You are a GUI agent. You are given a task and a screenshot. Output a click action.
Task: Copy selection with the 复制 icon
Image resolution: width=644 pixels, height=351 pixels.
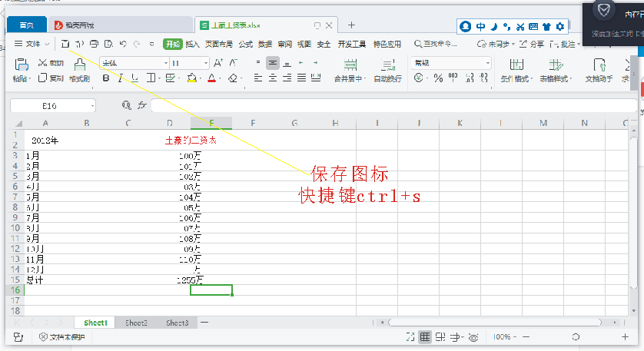[x=42, y=78]
